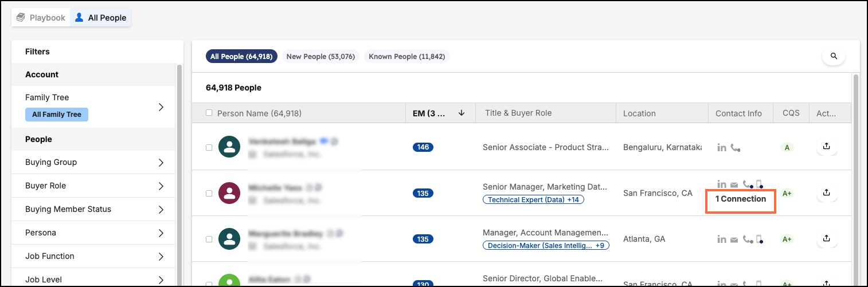Click the truncated Act... column header
This screenshot has height=287, width=868.
point(826,113)
